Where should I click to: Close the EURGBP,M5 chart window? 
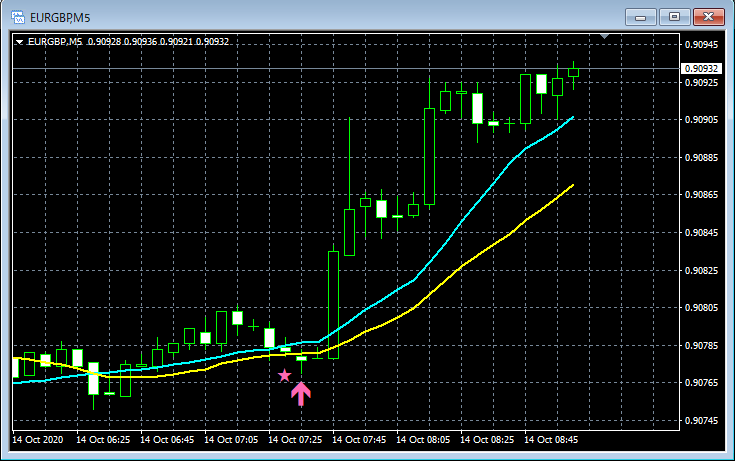click(x=708, y=17)
